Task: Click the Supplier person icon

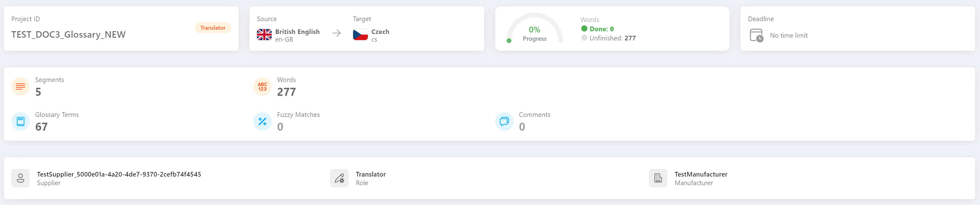Action: 21,178
